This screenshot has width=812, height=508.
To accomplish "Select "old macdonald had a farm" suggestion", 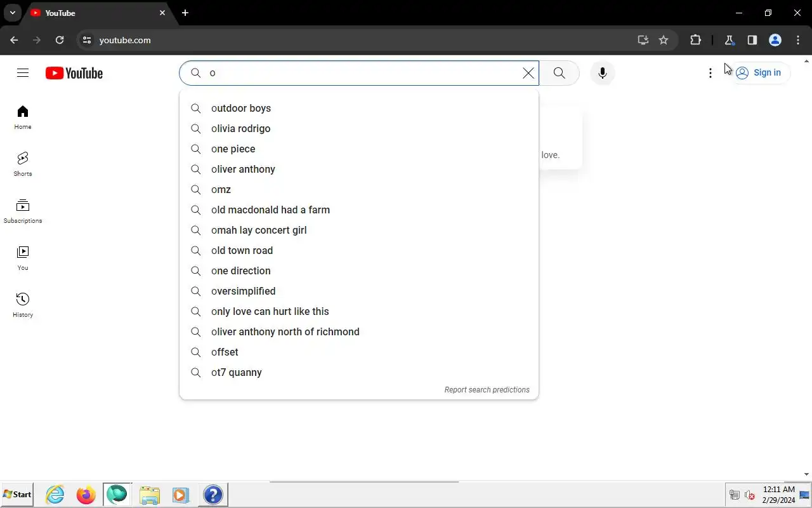I will click(359, 210).
